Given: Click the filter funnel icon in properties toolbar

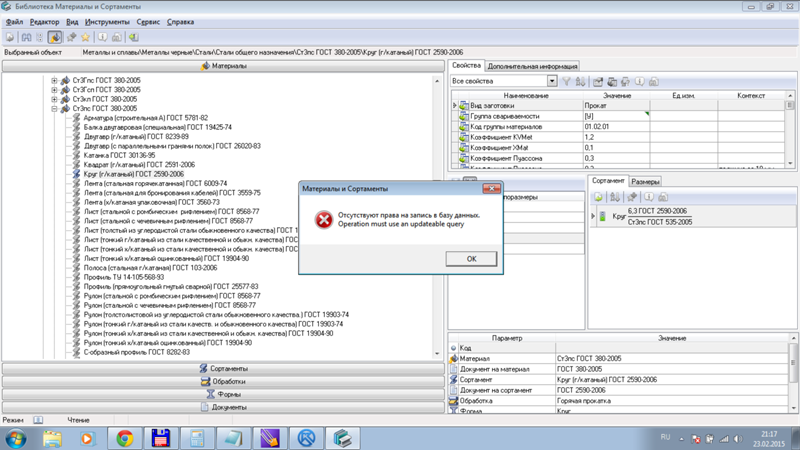Looking at the screenshot, I should [x=566, y=82].
